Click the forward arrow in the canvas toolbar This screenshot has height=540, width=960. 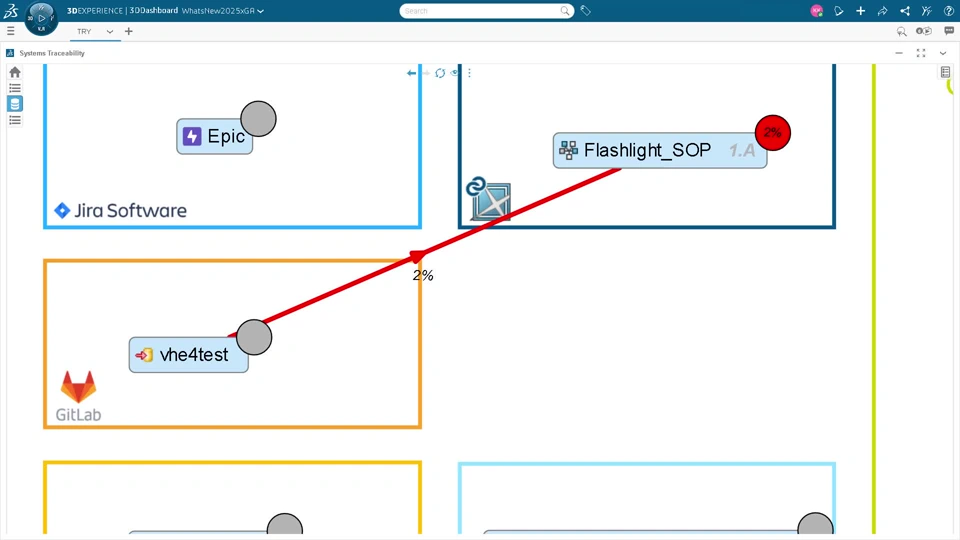[x=426, y=73]
